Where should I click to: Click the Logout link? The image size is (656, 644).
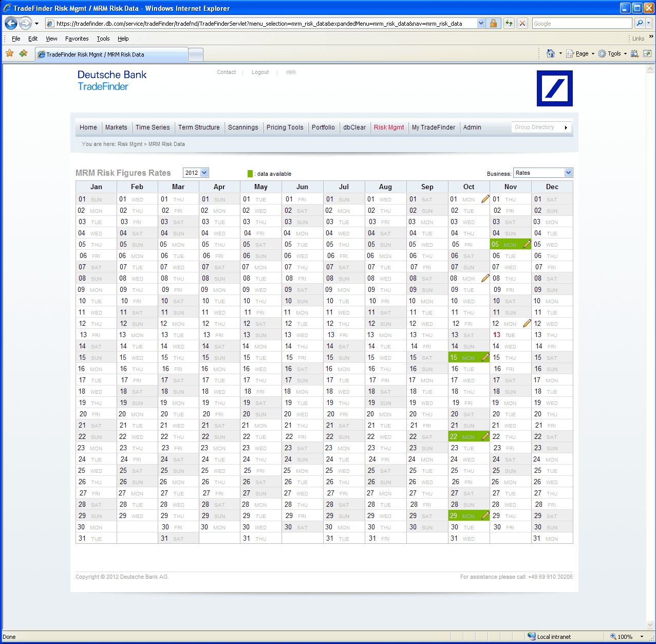click(260, 72)
